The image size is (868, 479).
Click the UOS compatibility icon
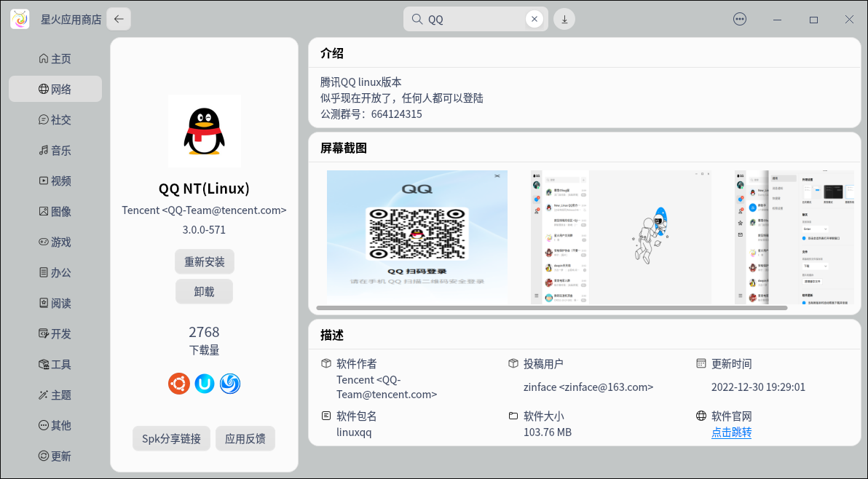point(205,384)
